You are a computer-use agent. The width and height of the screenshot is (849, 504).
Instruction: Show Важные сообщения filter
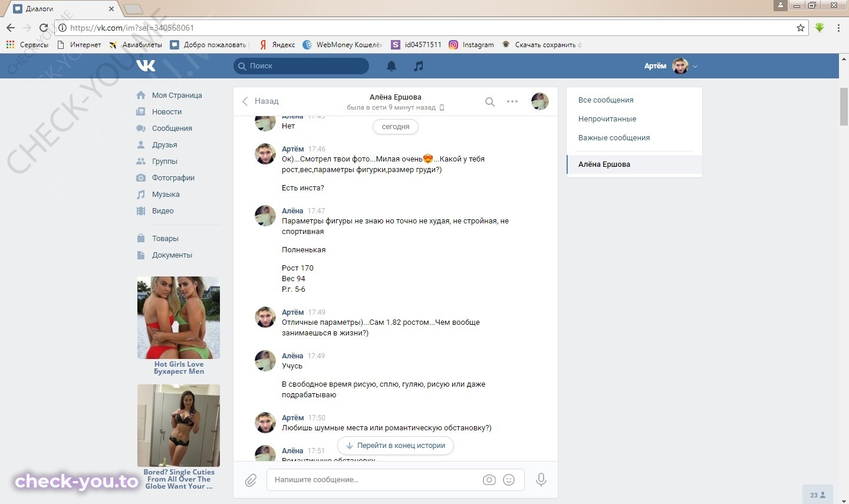(614, 137)
